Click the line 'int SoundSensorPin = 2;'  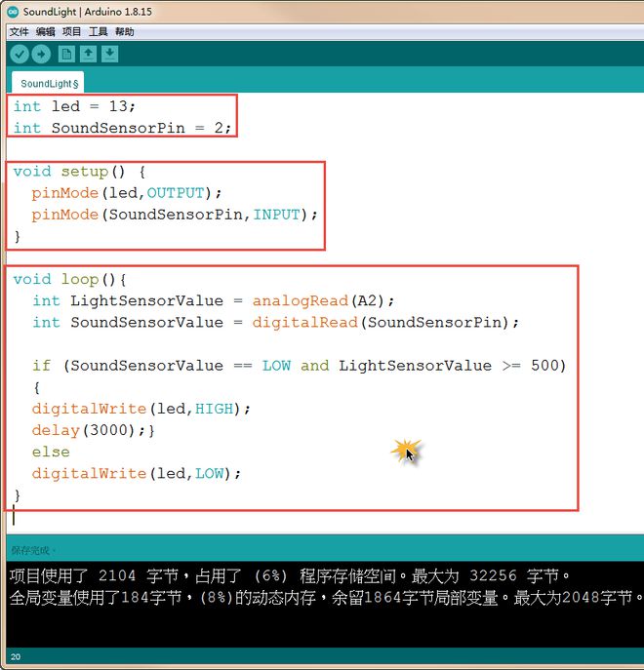pos(122,128)
